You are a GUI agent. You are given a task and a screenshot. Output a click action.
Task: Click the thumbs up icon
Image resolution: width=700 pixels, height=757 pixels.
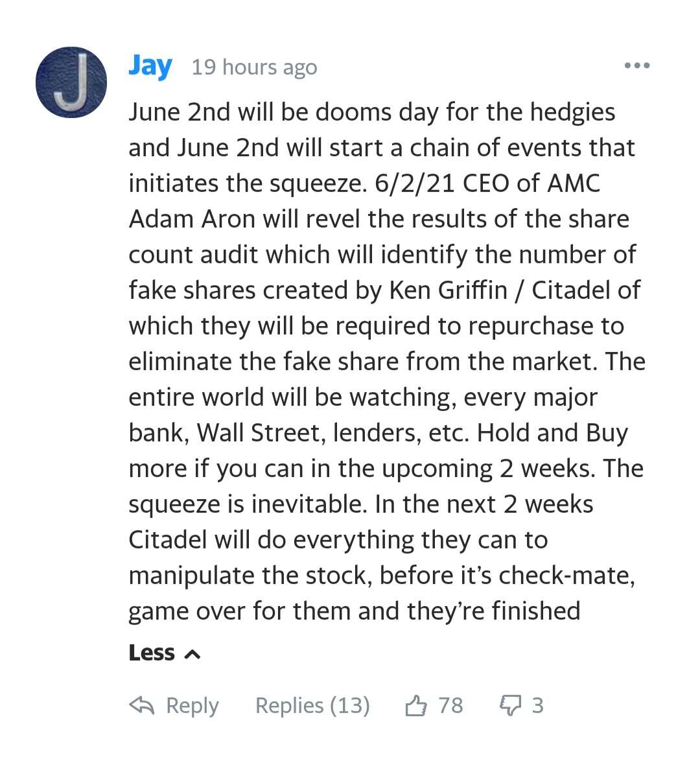416,705
